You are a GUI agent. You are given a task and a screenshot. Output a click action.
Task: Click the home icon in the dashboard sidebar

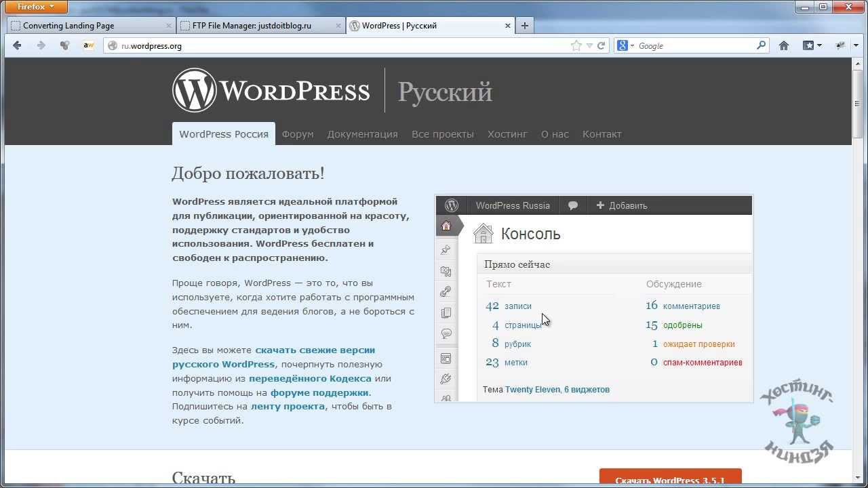[446, 226]
